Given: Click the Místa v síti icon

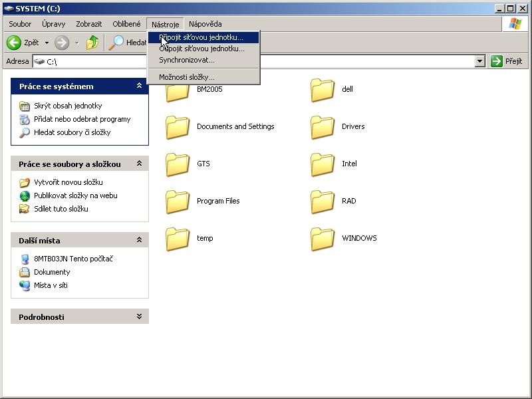Looking at the screenshot, I should 25,285.
